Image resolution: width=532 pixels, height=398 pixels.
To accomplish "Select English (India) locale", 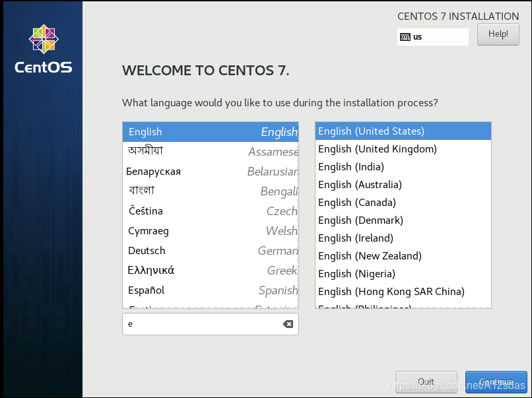I will coord(403,166).
